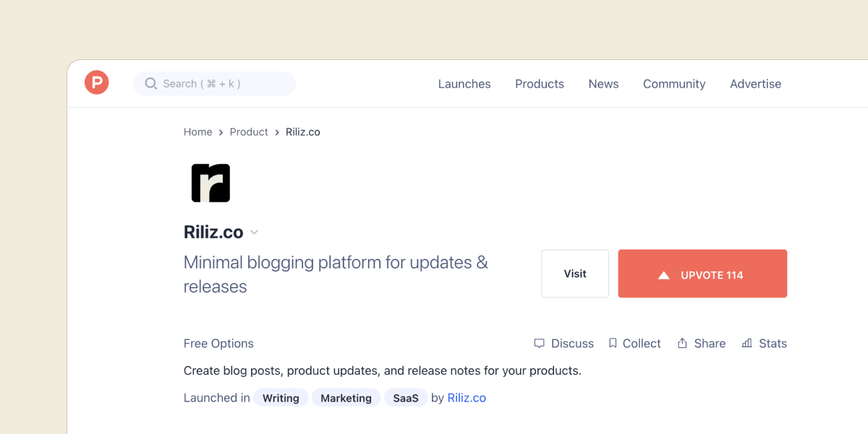Select the SaaS topic tag

click(x=406, y=398)
